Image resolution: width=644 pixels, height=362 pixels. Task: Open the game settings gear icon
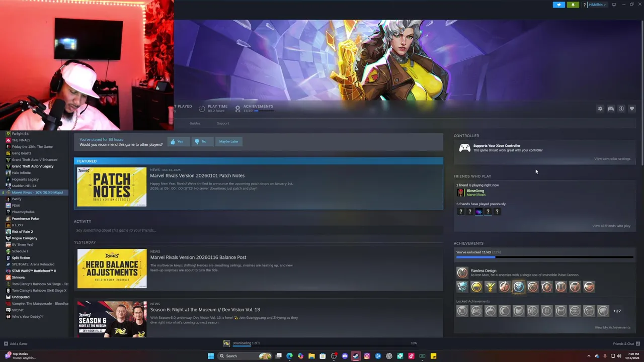pos(600,109)
